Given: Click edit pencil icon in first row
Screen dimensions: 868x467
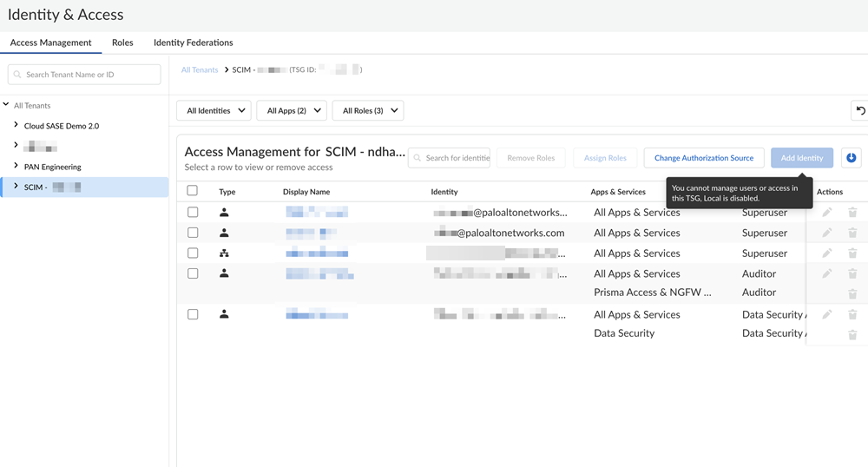Looking at the screenshot, I should 827,212.
